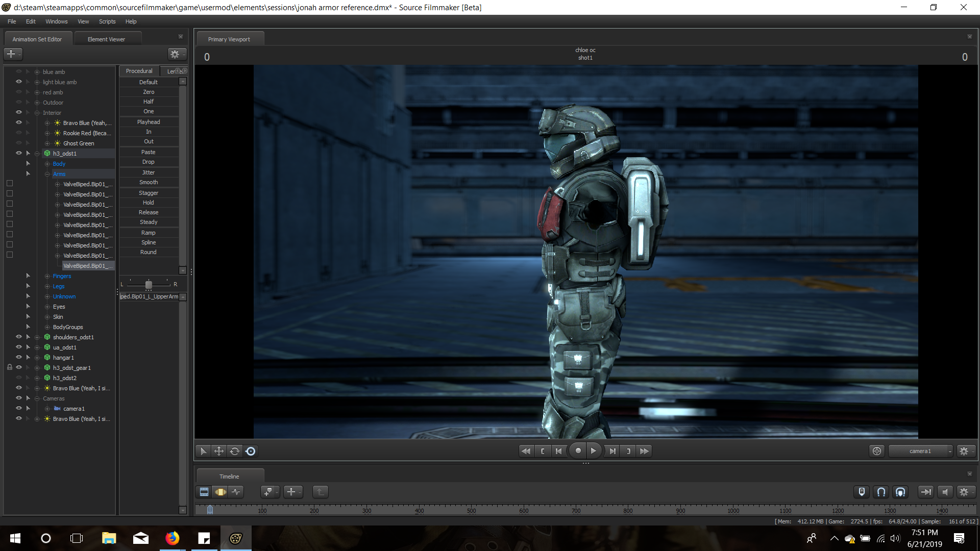Apply the Smooth procedural preset
980x551 pixels.
click(x=149, y=182)
